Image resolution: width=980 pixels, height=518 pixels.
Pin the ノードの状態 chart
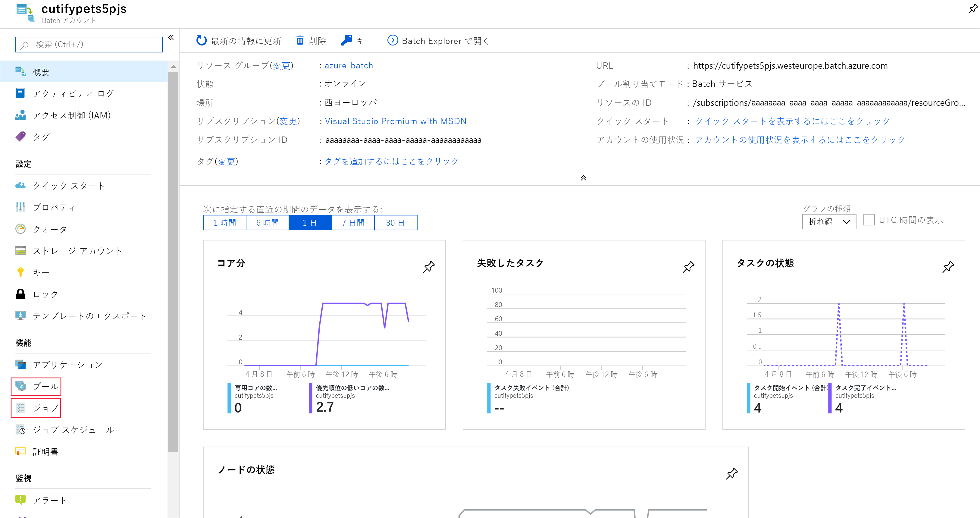point(731,474)
